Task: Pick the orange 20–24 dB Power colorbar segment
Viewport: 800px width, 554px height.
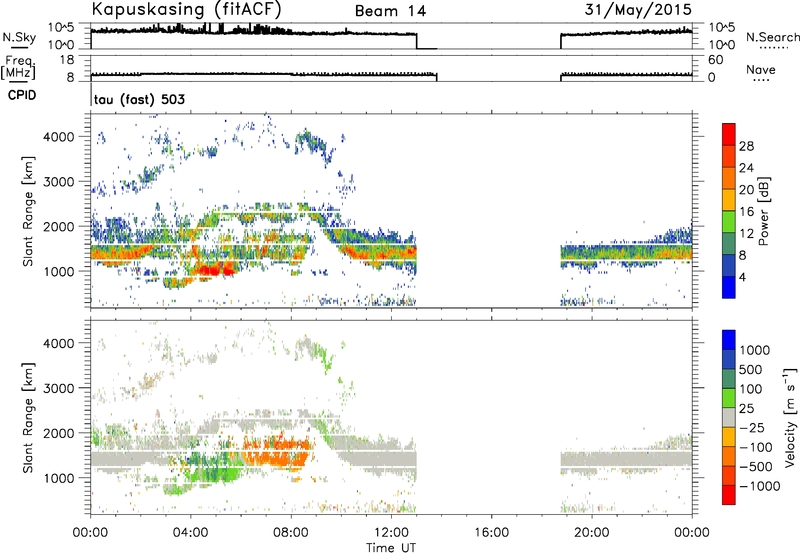Action: click(x=729, y=178)
